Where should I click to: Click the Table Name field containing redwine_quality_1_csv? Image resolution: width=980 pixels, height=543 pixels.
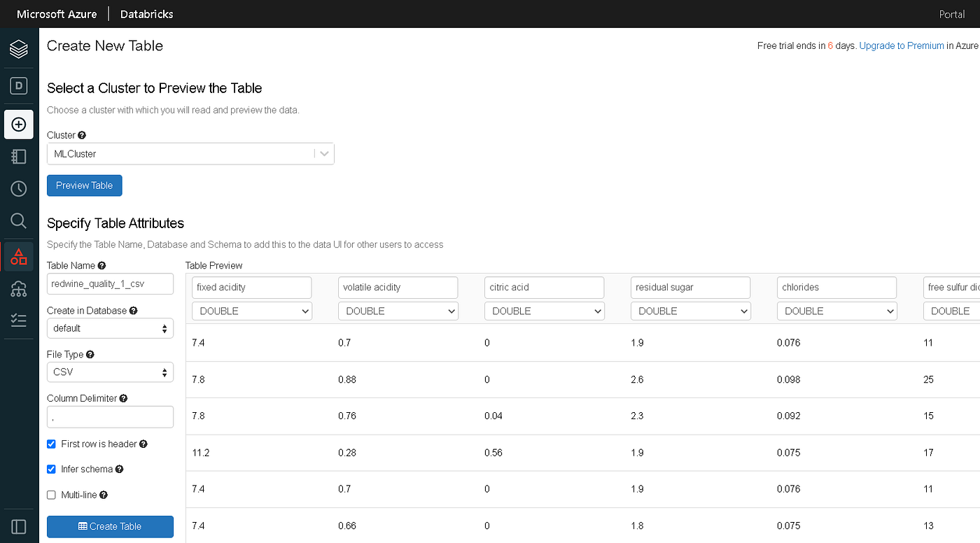pos(110,283)
